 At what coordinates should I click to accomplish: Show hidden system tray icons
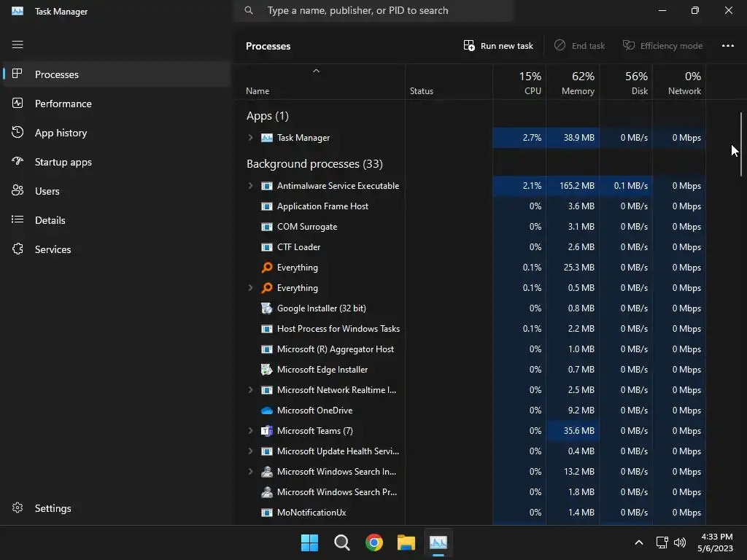(x=639, y=542)
